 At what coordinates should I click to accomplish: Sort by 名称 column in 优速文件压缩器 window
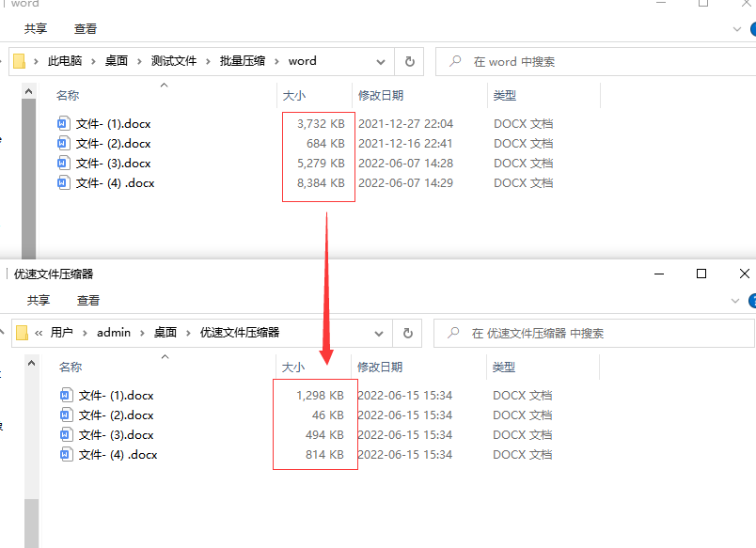click(x=71, y=368)
